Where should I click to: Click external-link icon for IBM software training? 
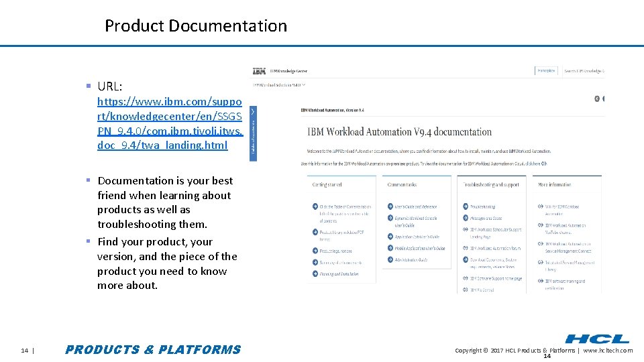click(541, 281)
